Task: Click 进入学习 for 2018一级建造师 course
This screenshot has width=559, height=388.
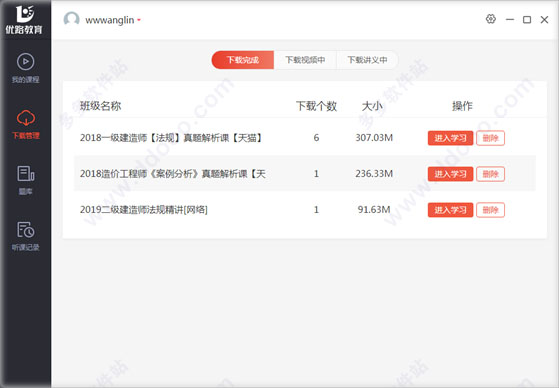Action: 450,138
